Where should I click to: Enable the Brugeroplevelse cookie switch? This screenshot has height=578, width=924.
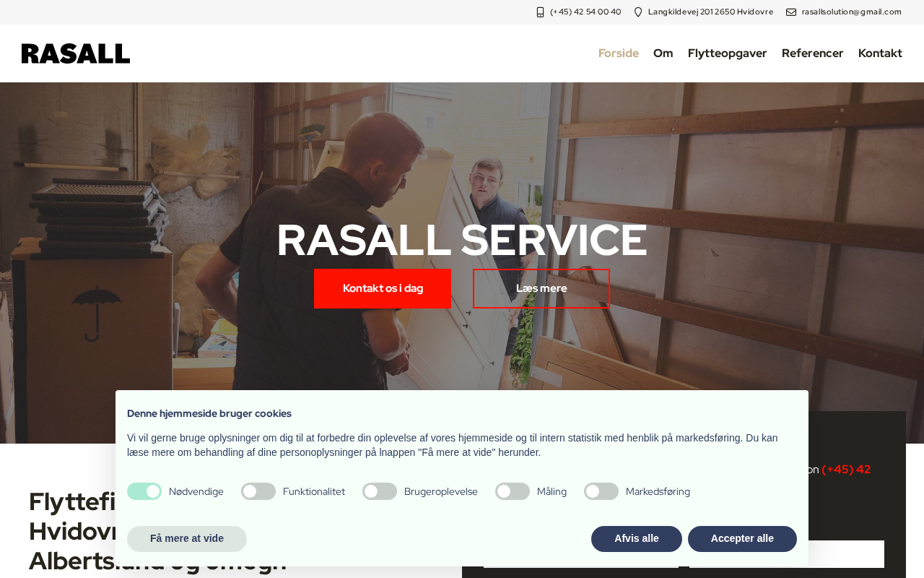click(380, 491)
